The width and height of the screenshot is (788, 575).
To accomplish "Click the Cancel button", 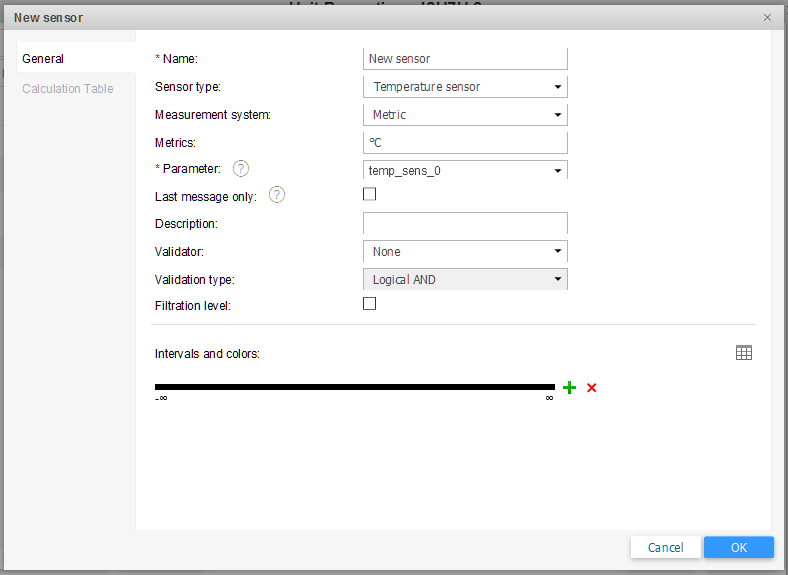I will [x=665, y=547].
